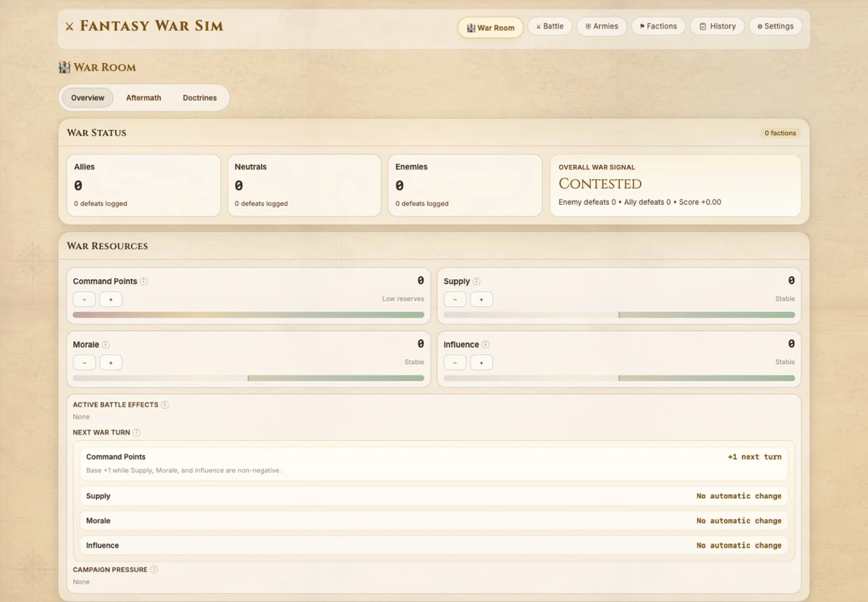This screenshot has height=602, width=868.
Task: Go to the Battle page
Action: pyautogui.click(x=550, y=26)
